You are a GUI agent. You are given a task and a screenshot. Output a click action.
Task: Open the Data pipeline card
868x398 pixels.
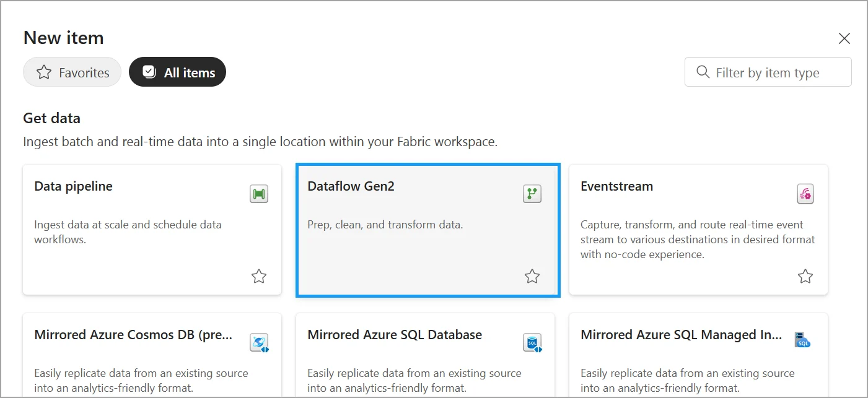coord(152,230)
